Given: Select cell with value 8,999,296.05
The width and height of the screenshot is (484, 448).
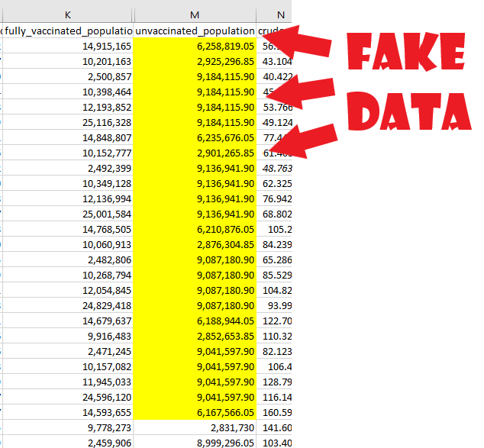Looking at the screenshot, I should pos(195,443).
